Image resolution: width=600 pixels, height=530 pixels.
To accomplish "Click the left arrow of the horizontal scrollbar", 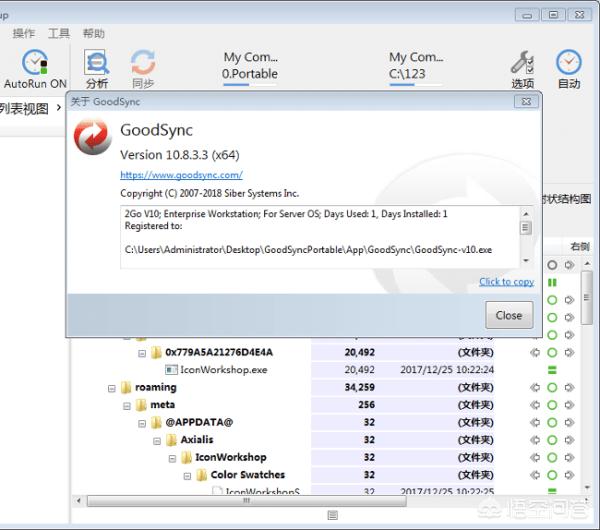I will tap(79, 501).
